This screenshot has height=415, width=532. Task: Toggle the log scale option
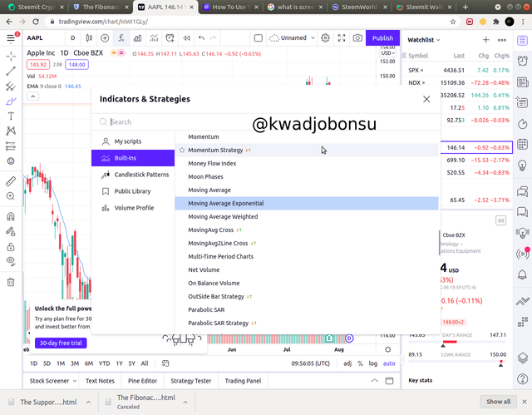point(373,363)
